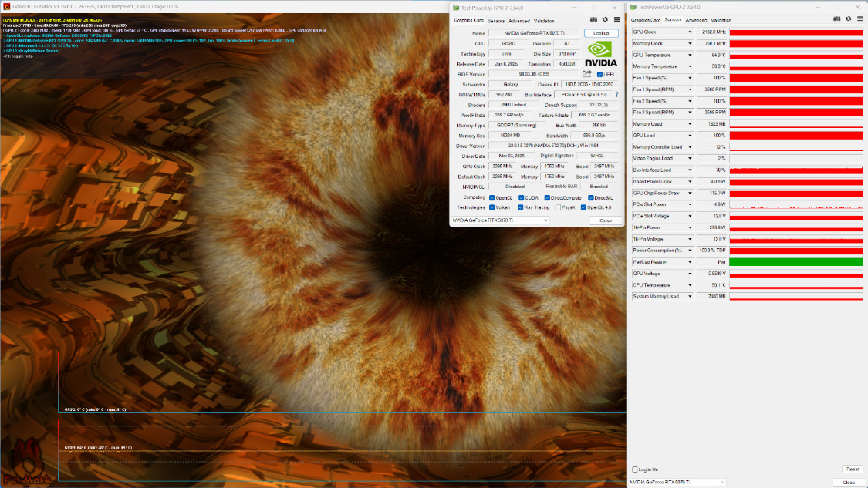Open the GPU Temperature sensor dropdown arrow
Viewport: 868px width, 488px height.
(x=690, y=56)
